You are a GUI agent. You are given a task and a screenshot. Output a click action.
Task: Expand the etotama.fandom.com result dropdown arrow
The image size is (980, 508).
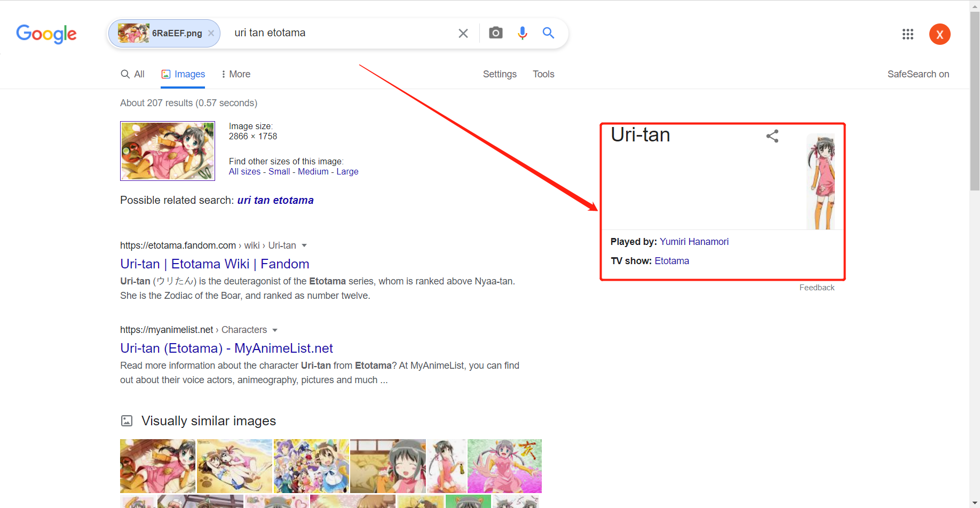304,245
